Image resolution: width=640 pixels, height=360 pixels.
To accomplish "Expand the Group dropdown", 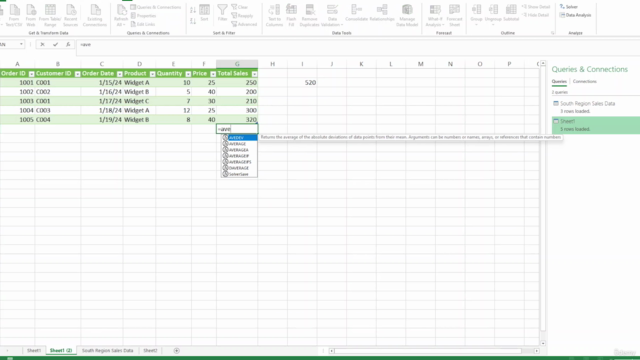I will [x=476, y=25].
